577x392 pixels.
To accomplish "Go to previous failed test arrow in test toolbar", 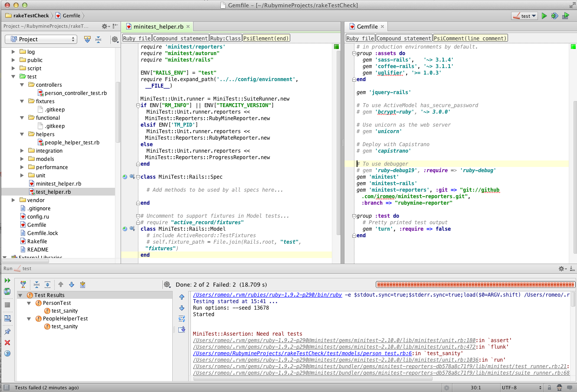I will (61, 284).
